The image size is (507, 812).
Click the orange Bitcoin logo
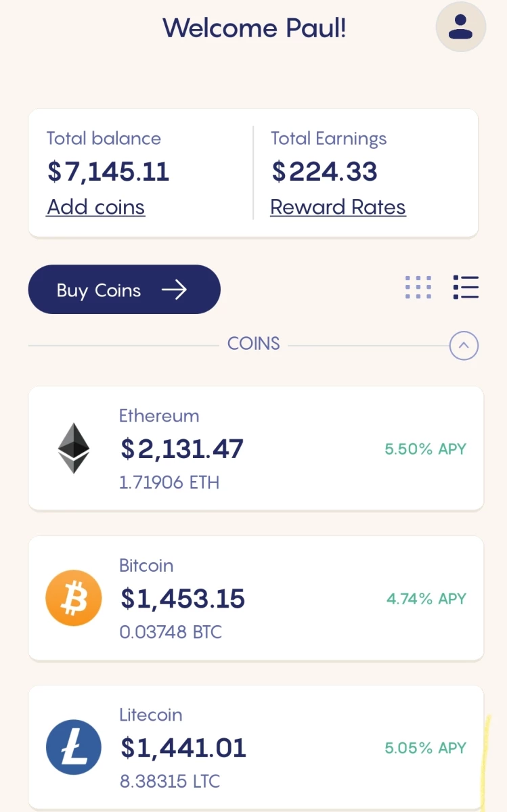(x=73, y=598)
